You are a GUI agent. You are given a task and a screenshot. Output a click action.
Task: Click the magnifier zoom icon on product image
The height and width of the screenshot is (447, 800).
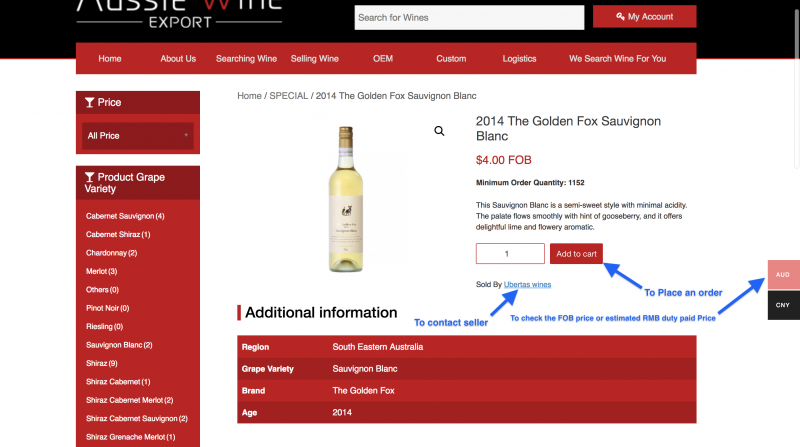tap(439, 131)
